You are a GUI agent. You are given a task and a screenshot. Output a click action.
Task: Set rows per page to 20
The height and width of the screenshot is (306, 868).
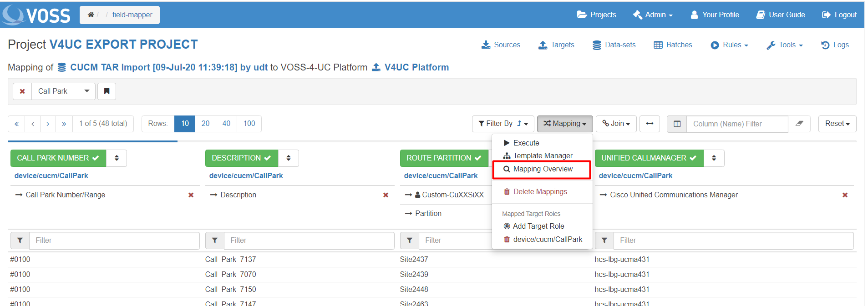click(x=206, y=124)
